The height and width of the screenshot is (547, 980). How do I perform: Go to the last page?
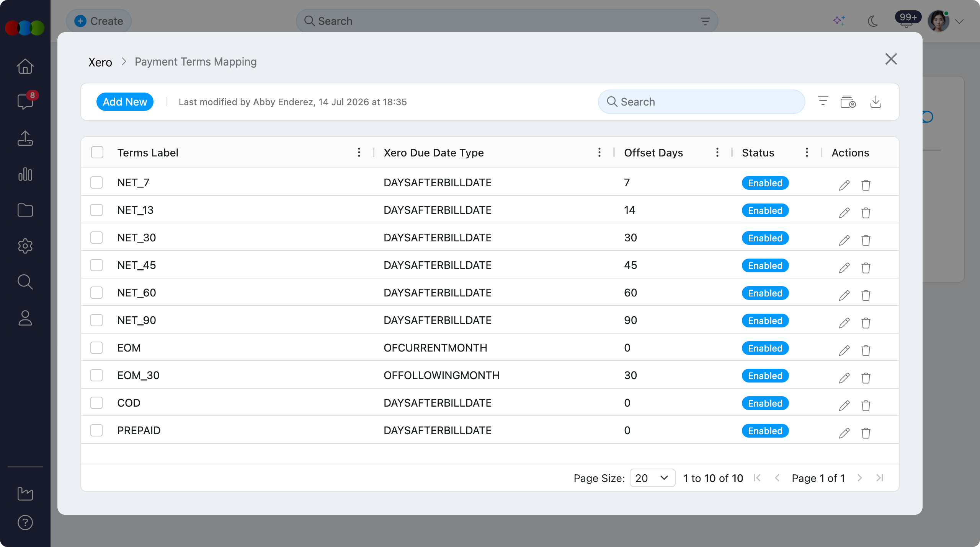tap(880, 478)
